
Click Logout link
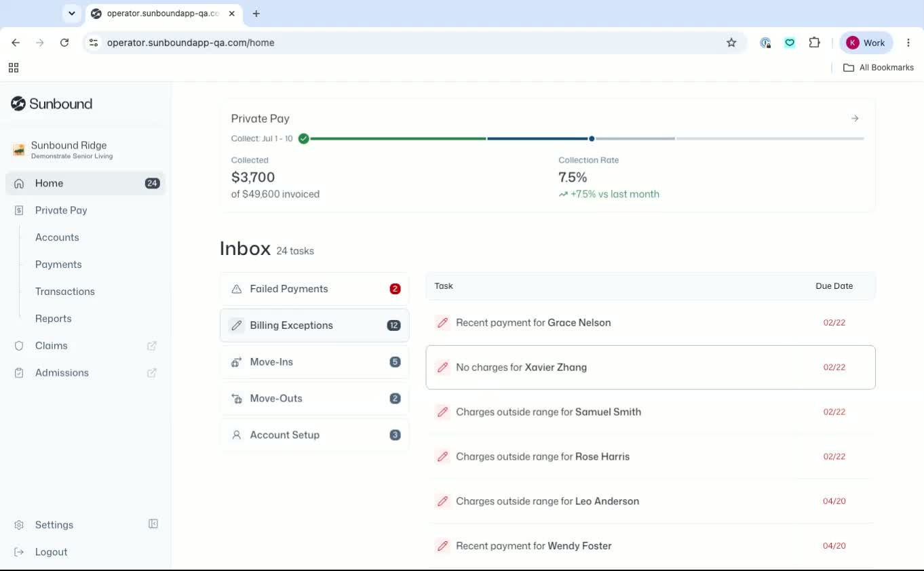click(x=51, y=552)
